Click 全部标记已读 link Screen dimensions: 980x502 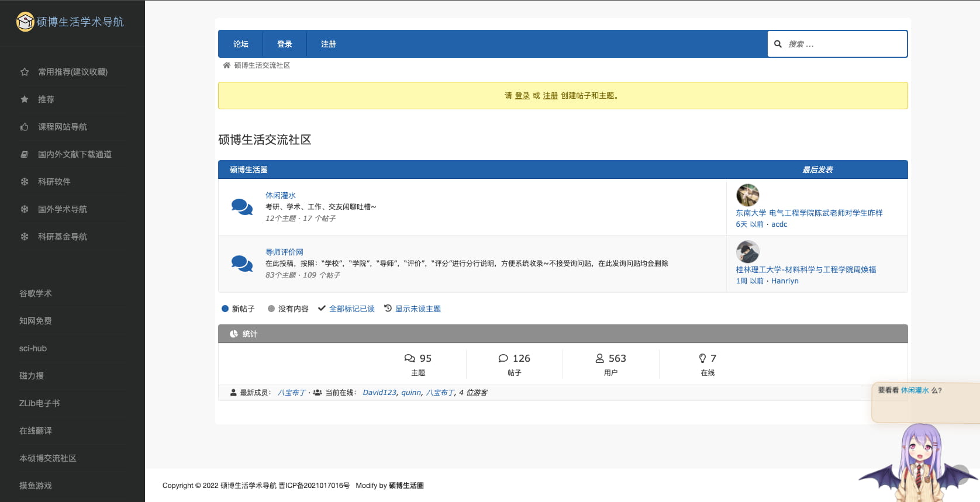(x=352, y=309)
